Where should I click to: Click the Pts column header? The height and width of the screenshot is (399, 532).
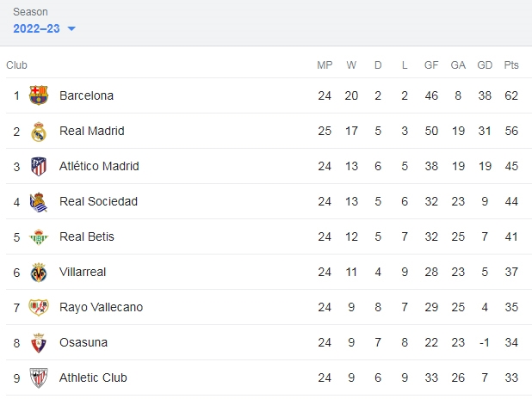pos(511,65)
